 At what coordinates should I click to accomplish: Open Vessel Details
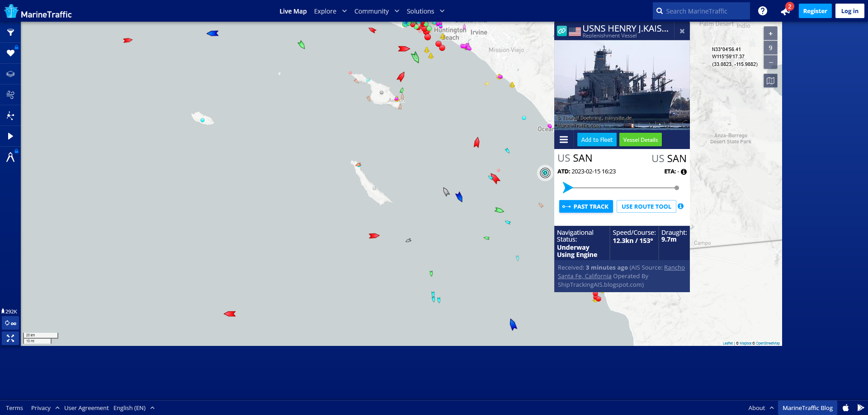point(641,140)
